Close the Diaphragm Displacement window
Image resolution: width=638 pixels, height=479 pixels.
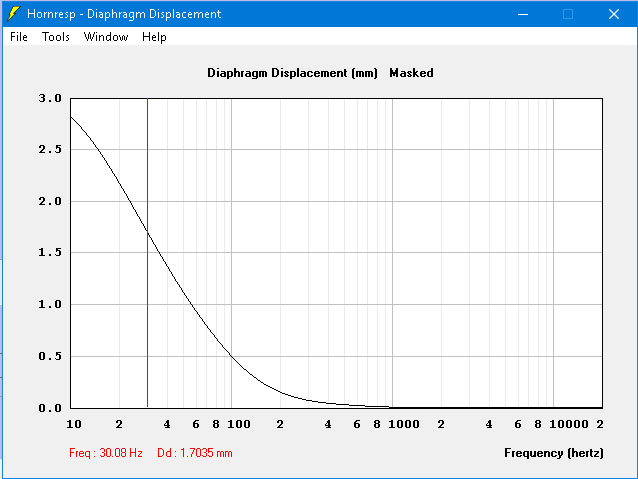coord(614,14)
